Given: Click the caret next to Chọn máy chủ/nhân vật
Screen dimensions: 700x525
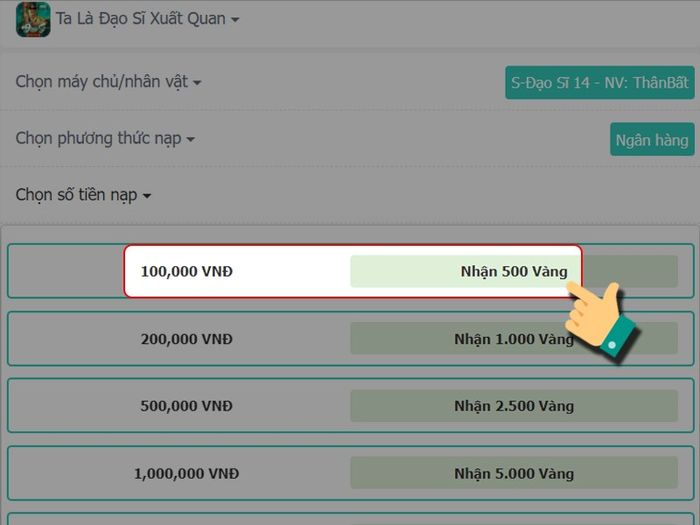Looking at the screenshot, I should tap(197, 83).
